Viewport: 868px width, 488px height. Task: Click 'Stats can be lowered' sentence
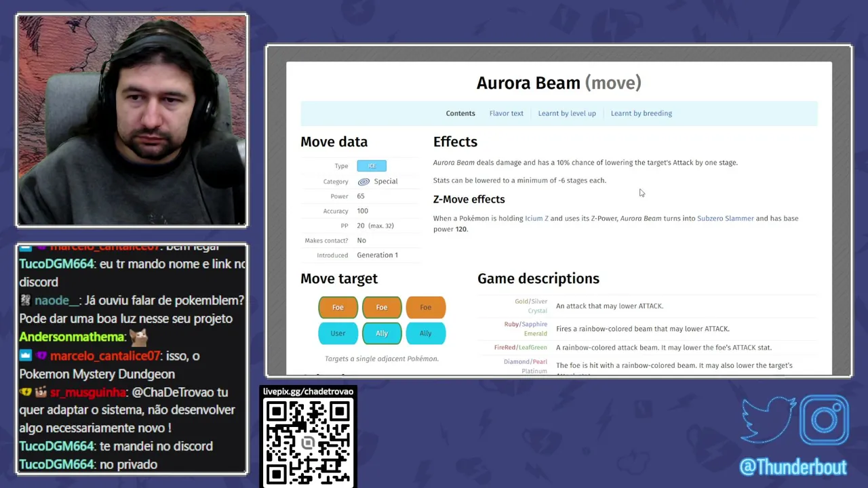(519, 180)
